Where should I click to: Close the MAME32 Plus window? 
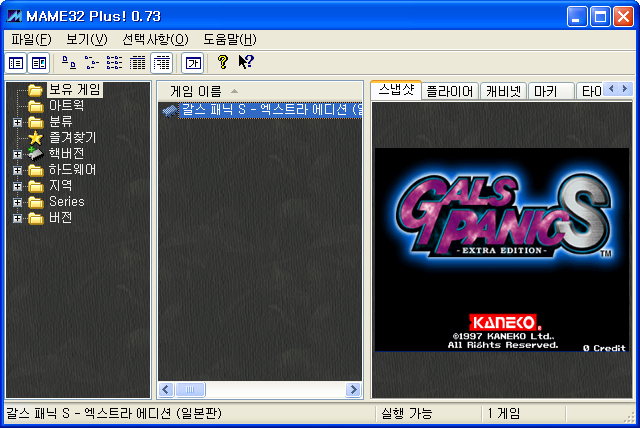623,17
